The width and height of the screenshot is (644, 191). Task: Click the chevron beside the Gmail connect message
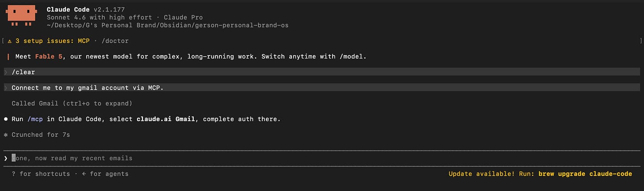pyautogui.click(x=6, y=88)
